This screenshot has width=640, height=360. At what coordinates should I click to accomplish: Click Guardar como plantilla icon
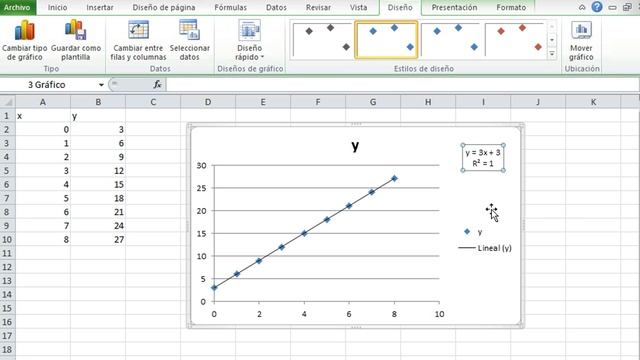[x=76, y=31]
